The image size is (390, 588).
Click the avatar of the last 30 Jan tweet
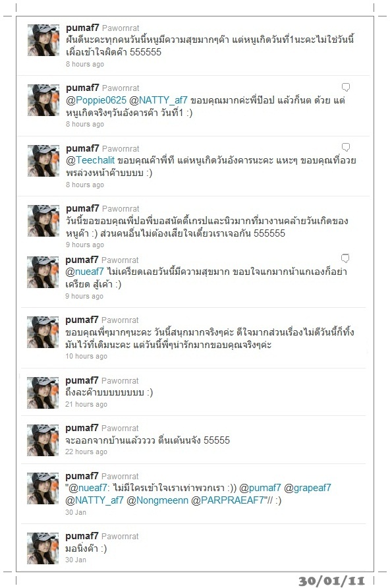(43, 548)
